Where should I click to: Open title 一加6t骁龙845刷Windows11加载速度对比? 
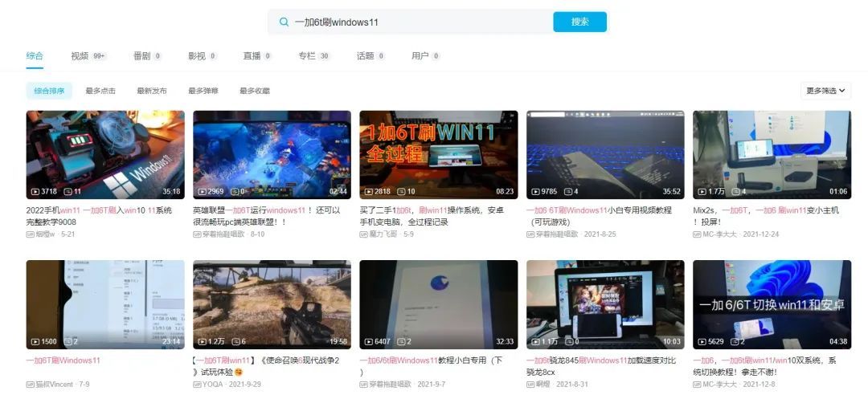(x=601, y=366)
